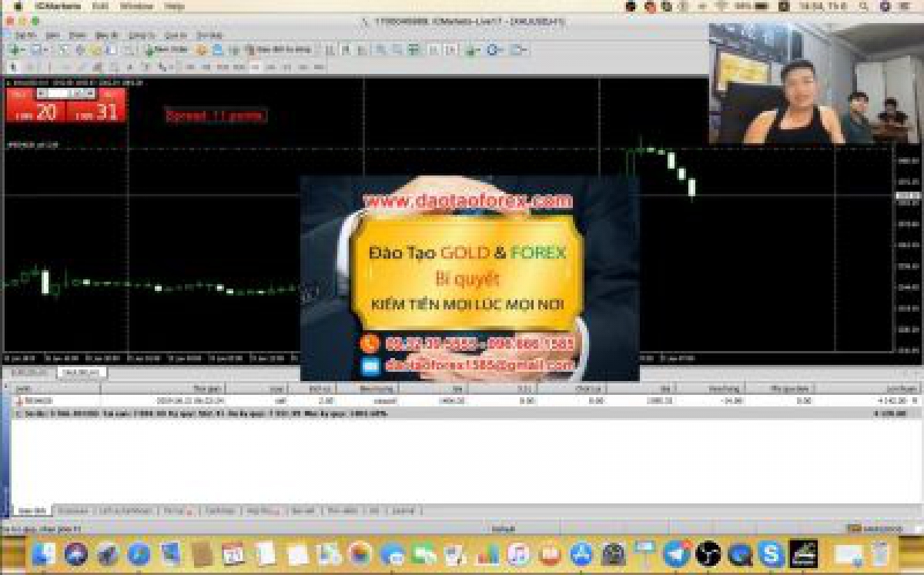Viewport: 924px width, 575px height.
Task: Click the one-click trading volume field
Action: (x=66, y=93)
